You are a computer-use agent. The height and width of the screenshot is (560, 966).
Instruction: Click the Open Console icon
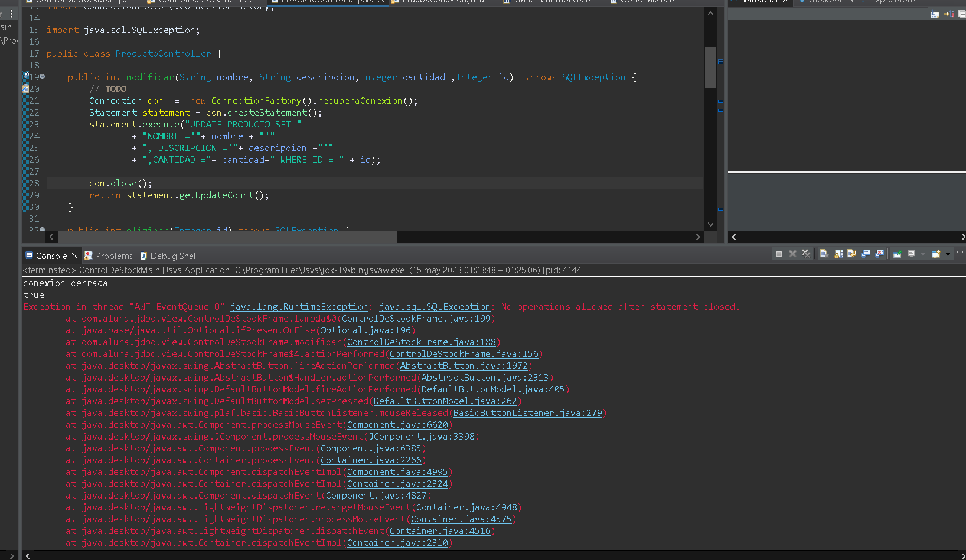coord(936,254)
